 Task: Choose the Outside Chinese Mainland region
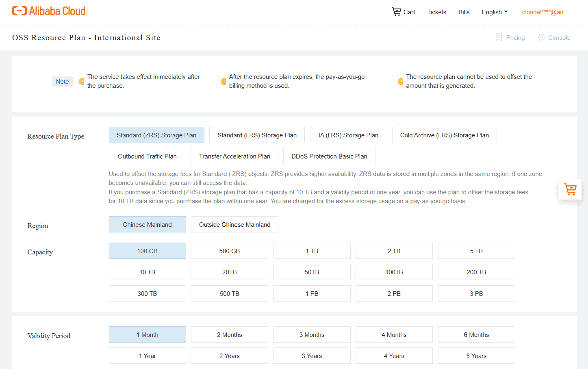pos(234,224)
